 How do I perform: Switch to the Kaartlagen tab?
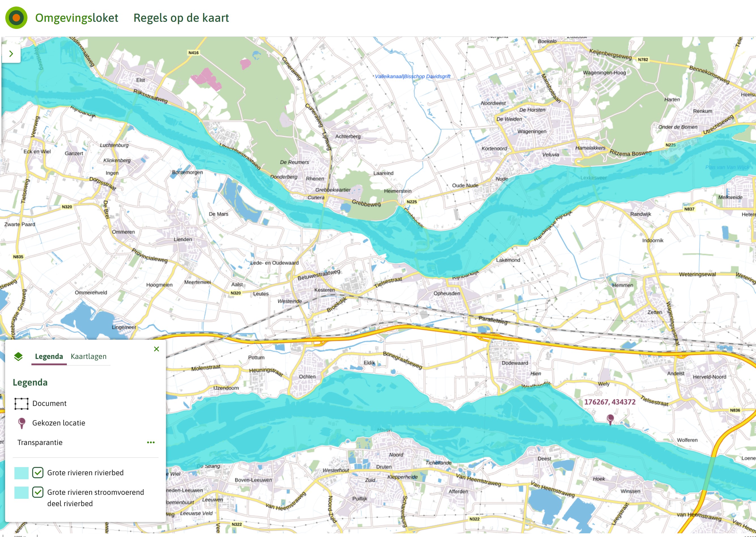coord(88,356)
